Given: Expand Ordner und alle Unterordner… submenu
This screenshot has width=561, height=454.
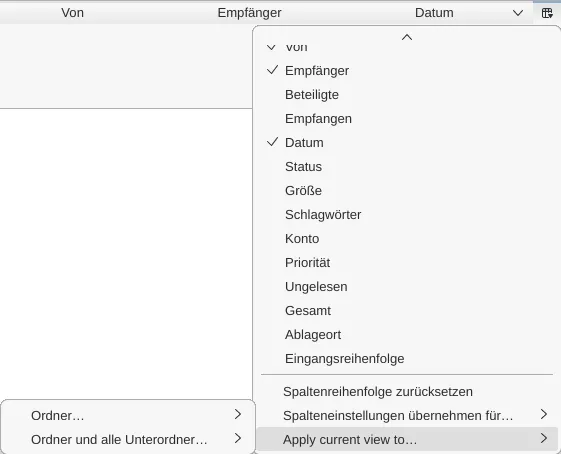Looking at the screenshot, I should click(128, 439).
